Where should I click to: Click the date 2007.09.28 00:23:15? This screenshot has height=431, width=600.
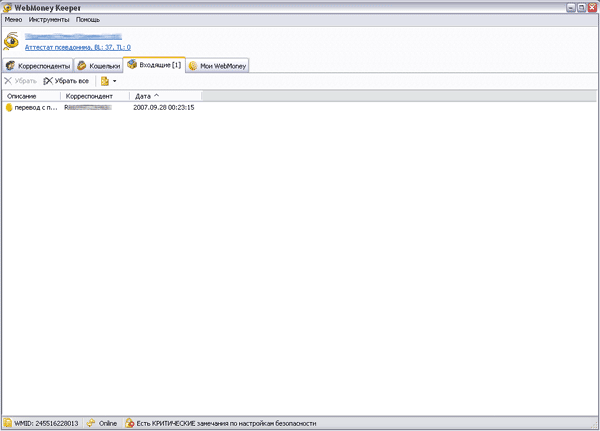tap(164, 108)
